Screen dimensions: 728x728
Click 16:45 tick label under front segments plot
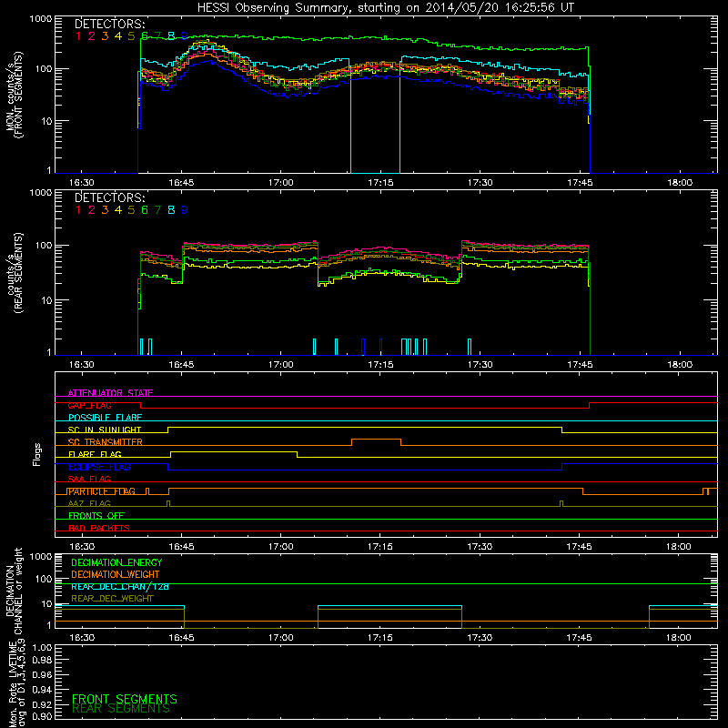[x=181, y=183]
